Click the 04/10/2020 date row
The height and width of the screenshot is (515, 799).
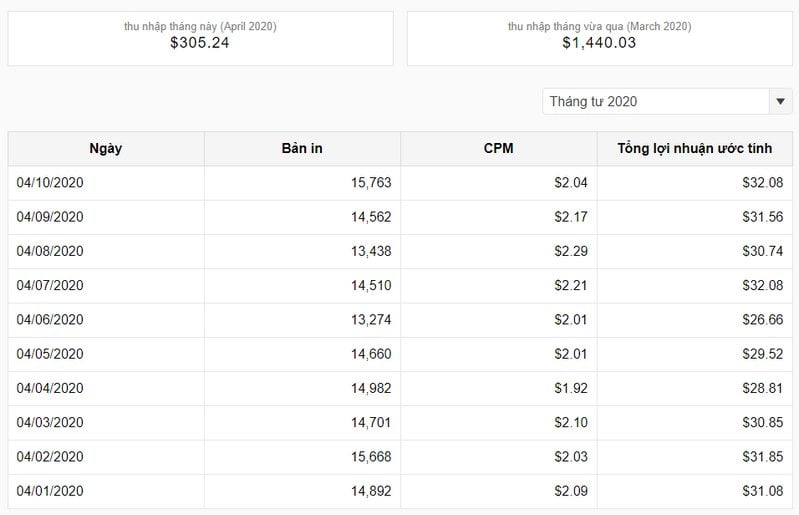pos(400,183)
